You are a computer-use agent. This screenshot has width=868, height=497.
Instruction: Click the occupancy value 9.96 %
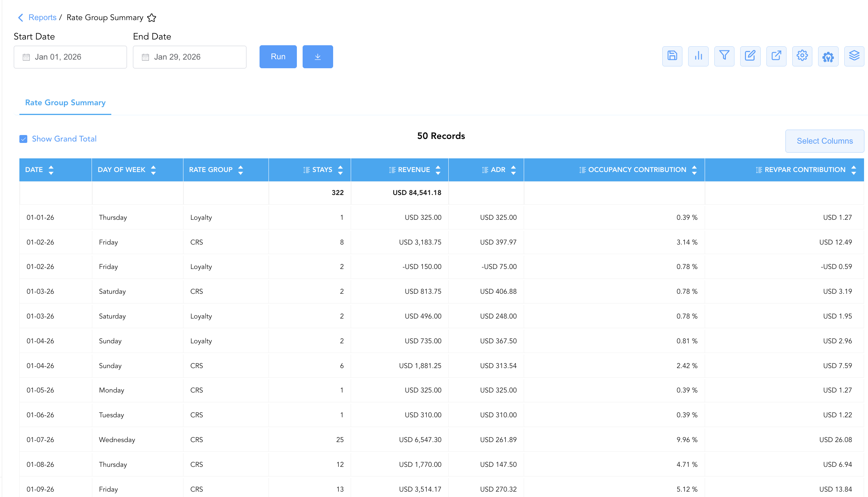point(687,440)
